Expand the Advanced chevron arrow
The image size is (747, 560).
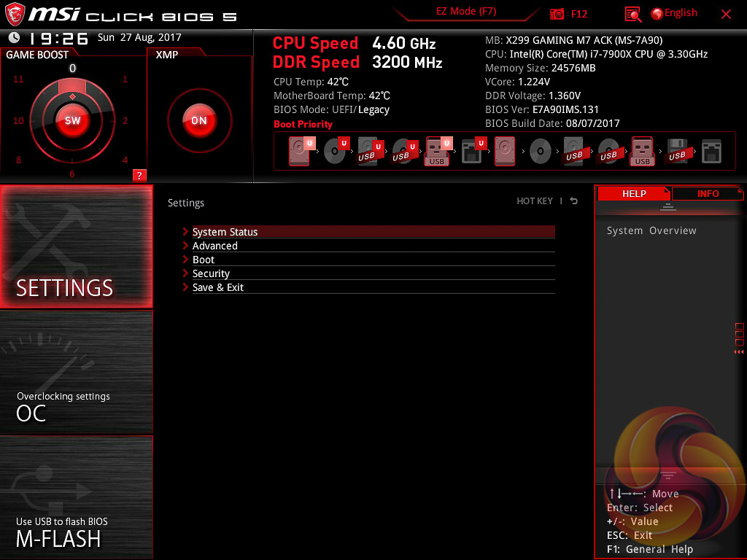point(185,246)
